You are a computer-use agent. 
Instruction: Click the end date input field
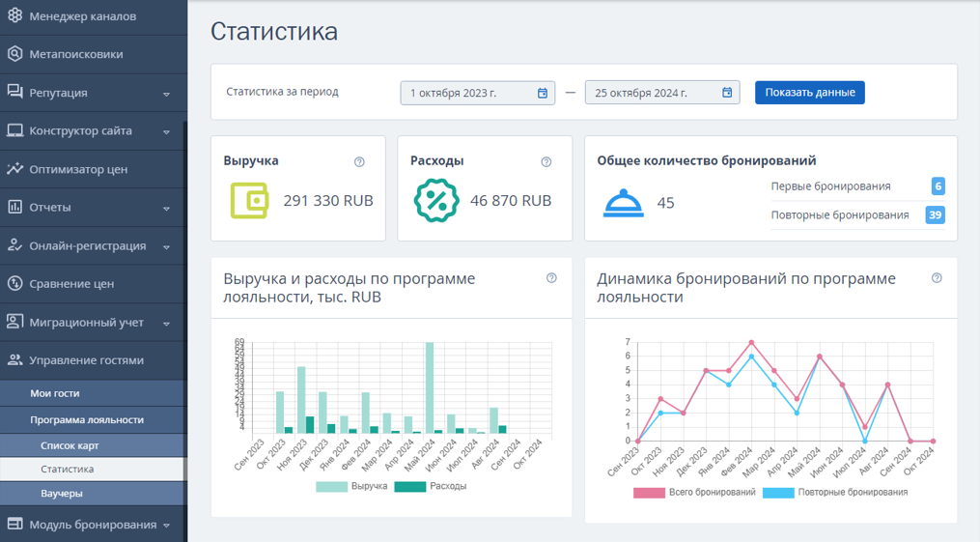coord(662,93)
